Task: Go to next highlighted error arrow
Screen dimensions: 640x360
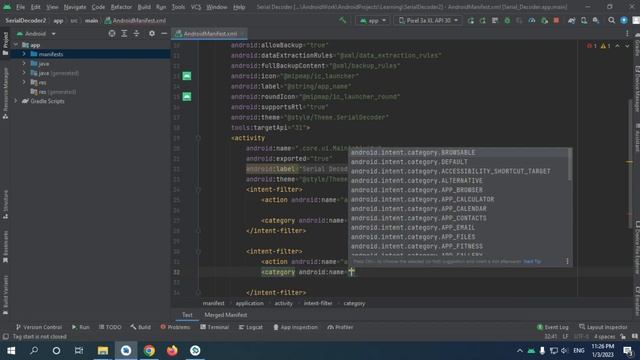Action: click(627, 46)
